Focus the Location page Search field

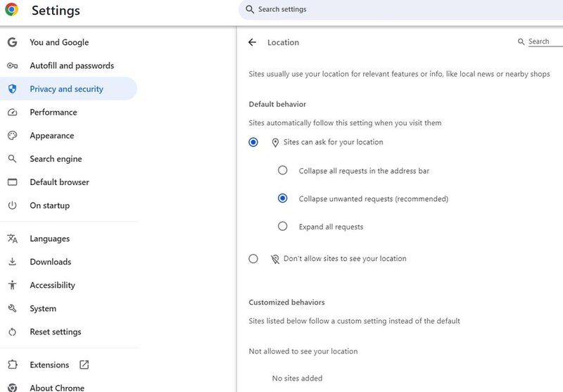545,42
